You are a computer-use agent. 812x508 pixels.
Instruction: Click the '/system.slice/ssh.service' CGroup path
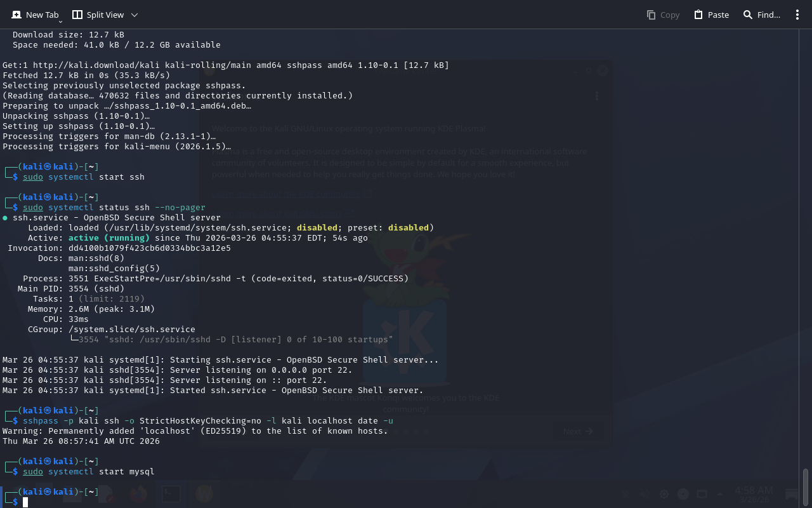132,330
